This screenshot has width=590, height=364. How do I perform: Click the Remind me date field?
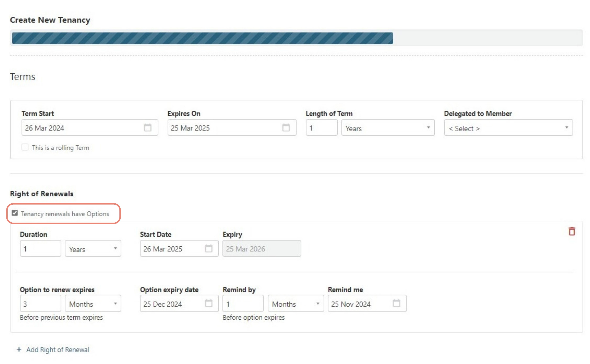coord(367,303)
